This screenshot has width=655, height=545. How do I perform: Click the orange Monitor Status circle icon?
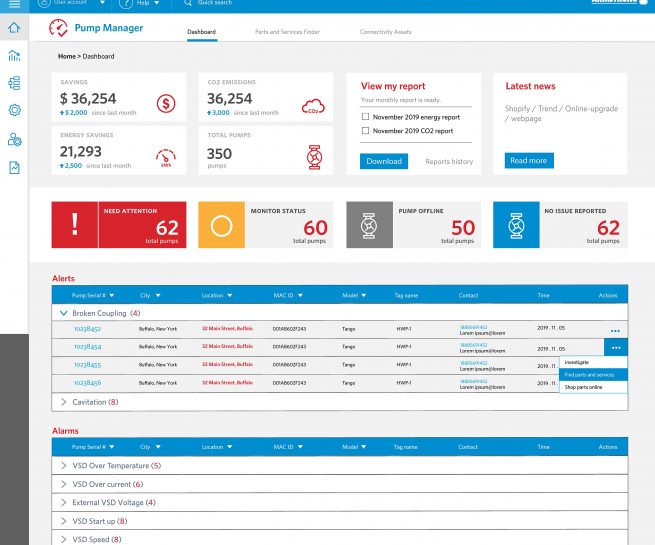pyautogui.click(x=221, y=226)
